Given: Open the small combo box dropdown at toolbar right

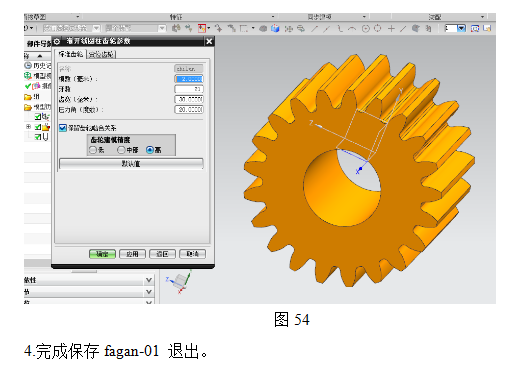Looking at the screenshot, I should 462,28.
